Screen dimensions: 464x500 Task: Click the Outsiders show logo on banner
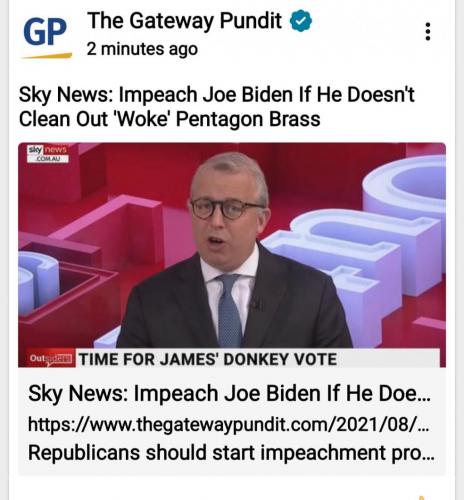tap(50, 359)
